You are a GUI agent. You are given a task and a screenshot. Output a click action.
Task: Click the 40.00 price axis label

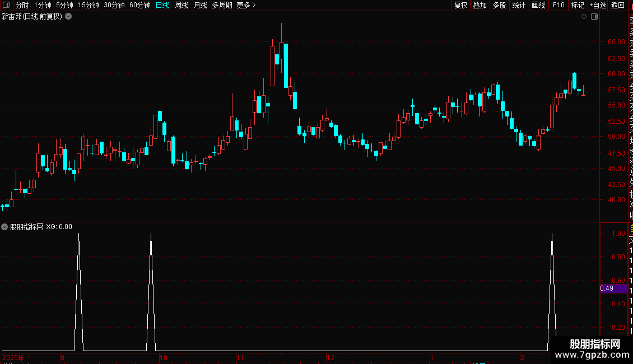pyautogui.click(x=616, y=199)
